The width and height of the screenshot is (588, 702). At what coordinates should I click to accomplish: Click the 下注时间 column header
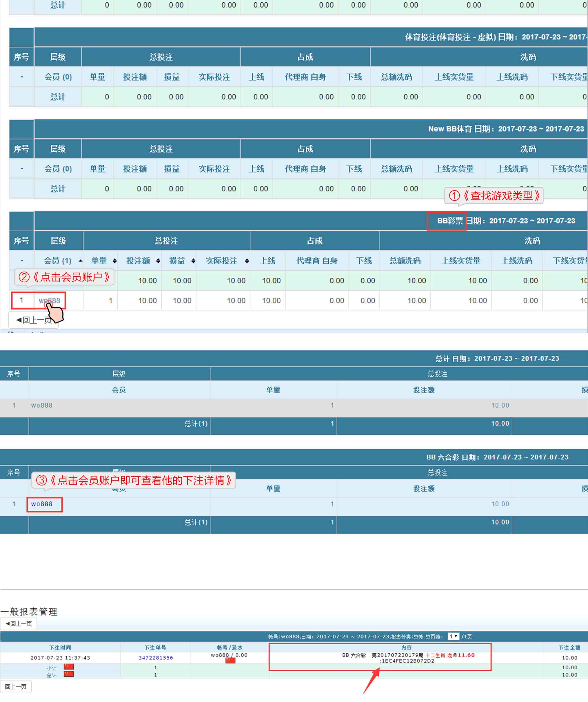tap(60, 648)
